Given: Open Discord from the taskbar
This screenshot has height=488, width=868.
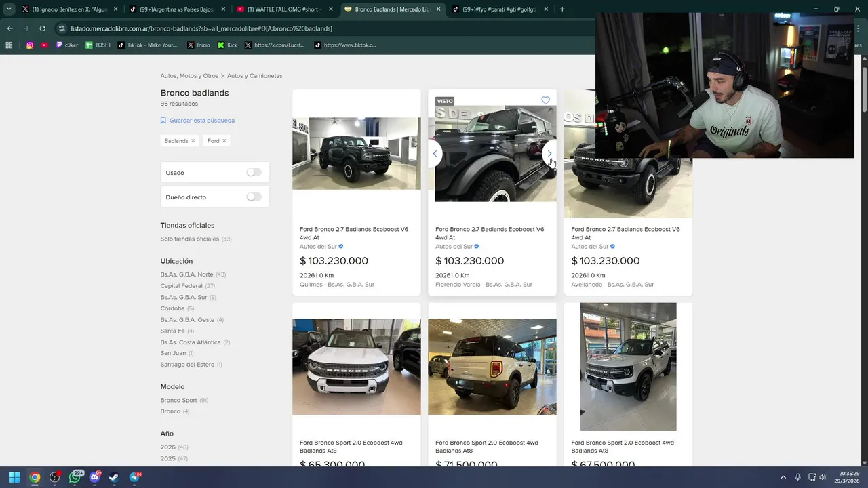Looking at the screenshot, I should click(x=95, y=477).
